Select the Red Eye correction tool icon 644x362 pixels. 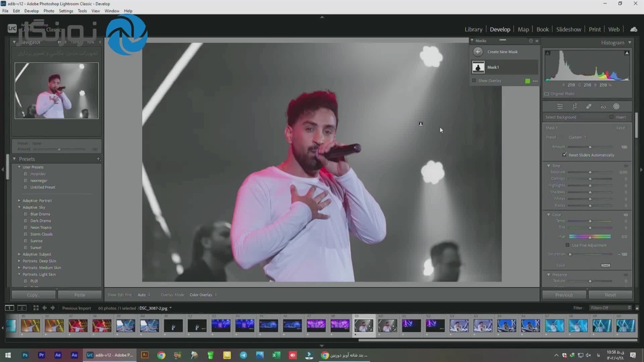click(603, 107)
